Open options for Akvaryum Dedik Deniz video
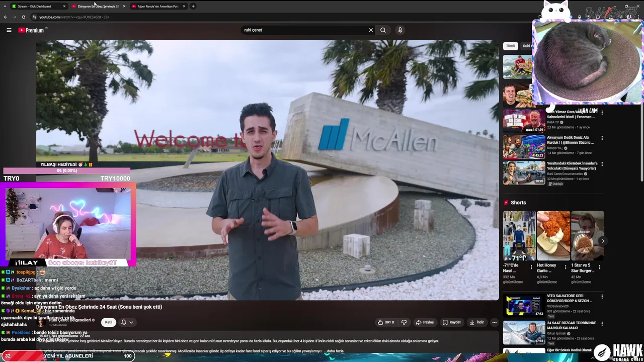Viewport: 644px width, 362px height. (602, 138)
